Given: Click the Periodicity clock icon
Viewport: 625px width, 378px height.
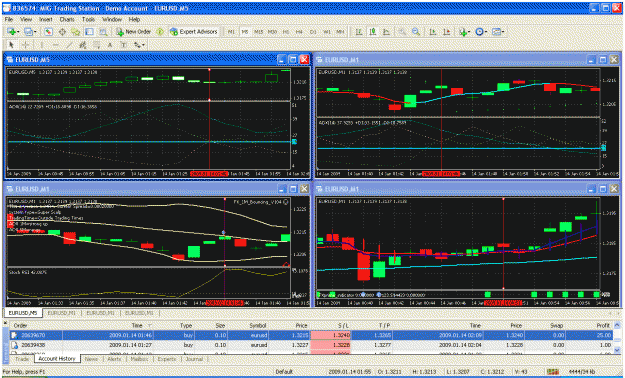Looking at the screenshot, I should pos(479,32).
